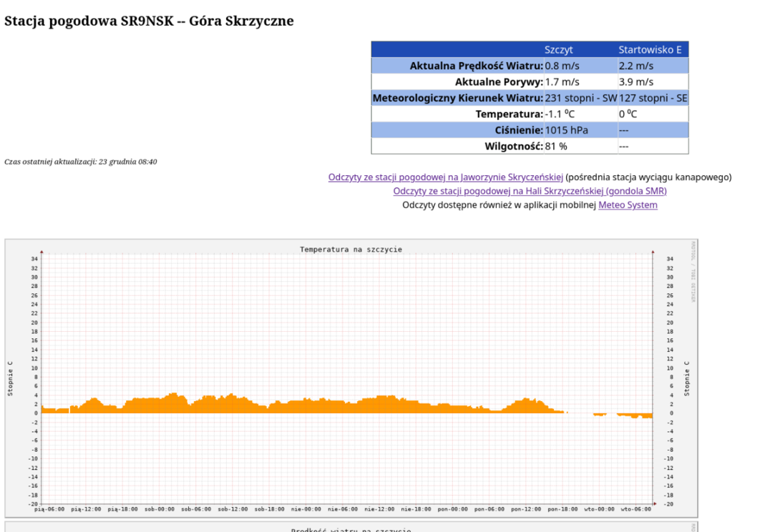The height and width of the screenshot is (532, 780).
Task: Click the Prędkość wiatru na szczycie chart title
Action: [x=351, y=530]
